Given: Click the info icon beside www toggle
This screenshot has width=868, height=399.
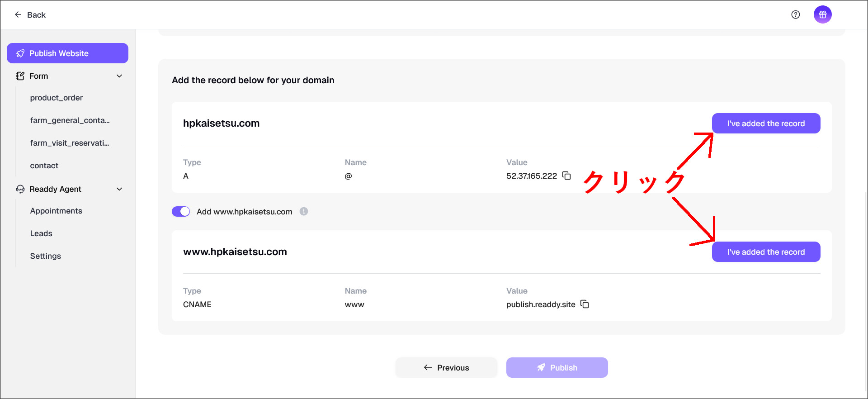Looking at the screenshot, I should point(304,211).
